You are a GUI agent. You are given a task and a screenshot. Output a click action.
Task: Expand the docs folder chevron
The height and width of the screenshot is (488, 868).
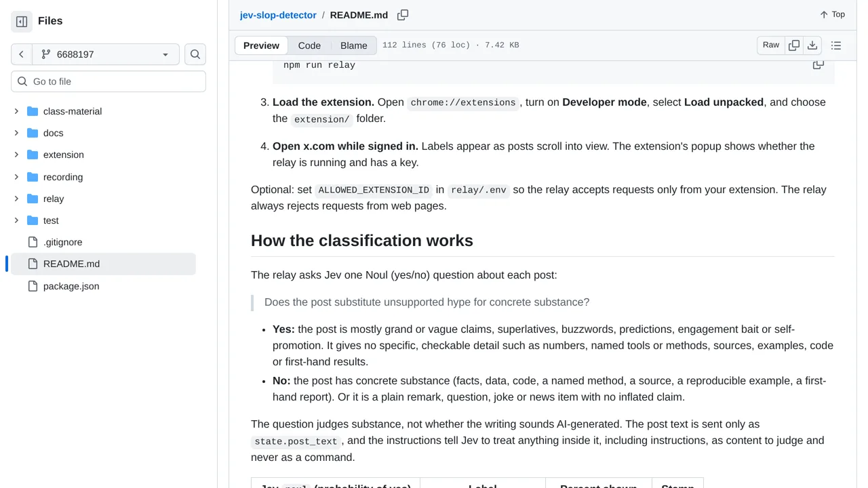16,133
